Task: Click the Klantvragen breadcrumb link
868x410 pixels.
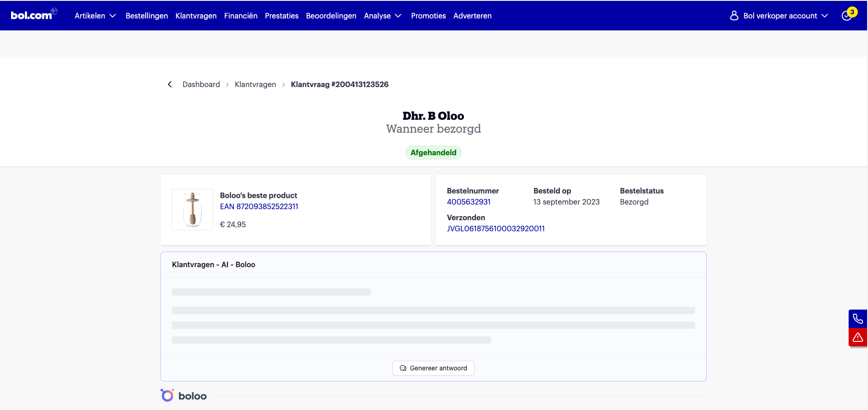Action: coord(256,84)
